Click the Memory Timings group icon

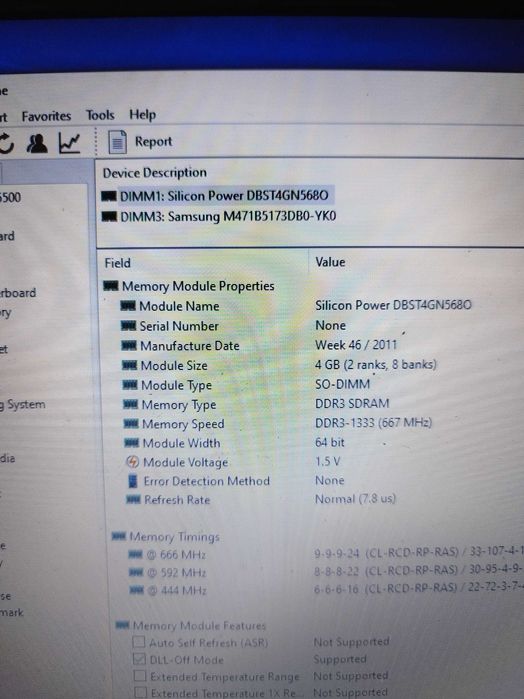tap(119, 536)
